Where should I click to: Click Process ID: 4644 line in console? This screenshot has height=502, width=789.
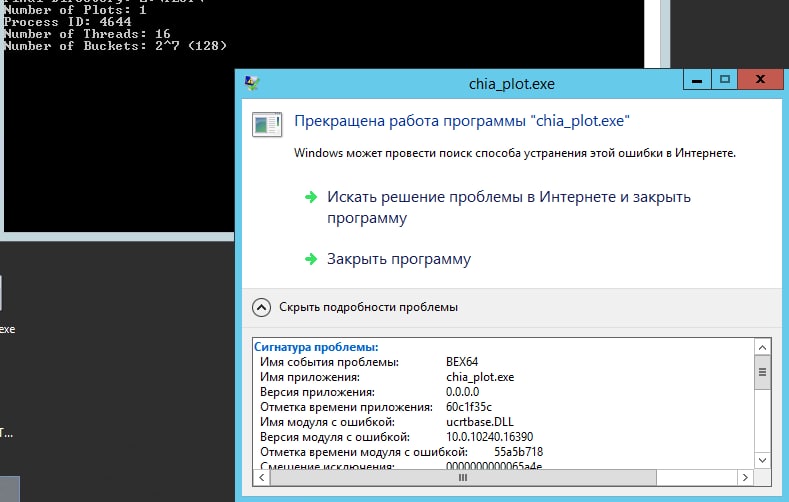[x=67, y=22]
